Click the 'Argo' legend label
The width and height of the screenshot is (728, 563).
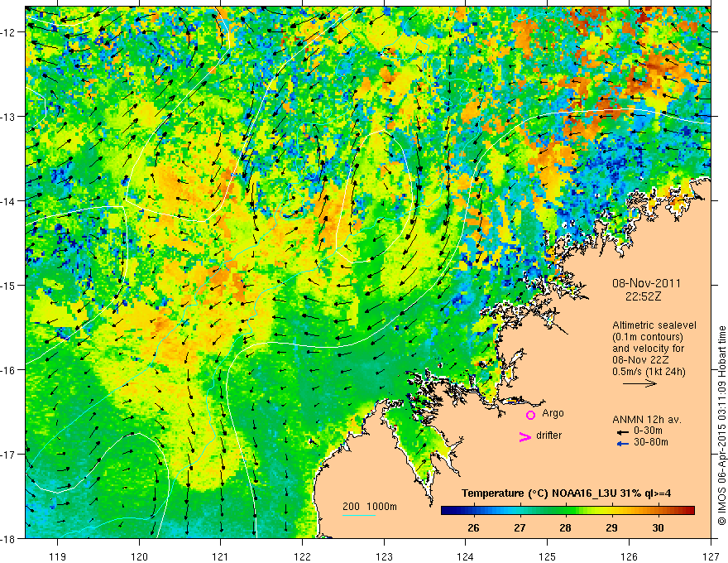pos(553,413)
